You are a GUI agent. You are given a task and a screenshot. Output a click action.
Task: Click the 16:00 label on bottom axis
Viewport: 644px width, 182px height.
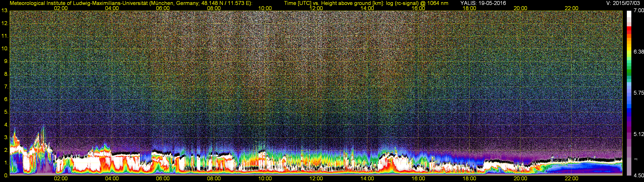click(x=418, y=179)
